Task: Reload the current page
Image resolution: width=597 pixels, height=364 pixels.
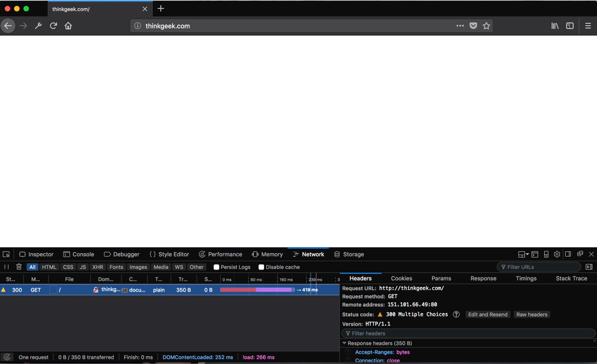Action: pos(53,26)
